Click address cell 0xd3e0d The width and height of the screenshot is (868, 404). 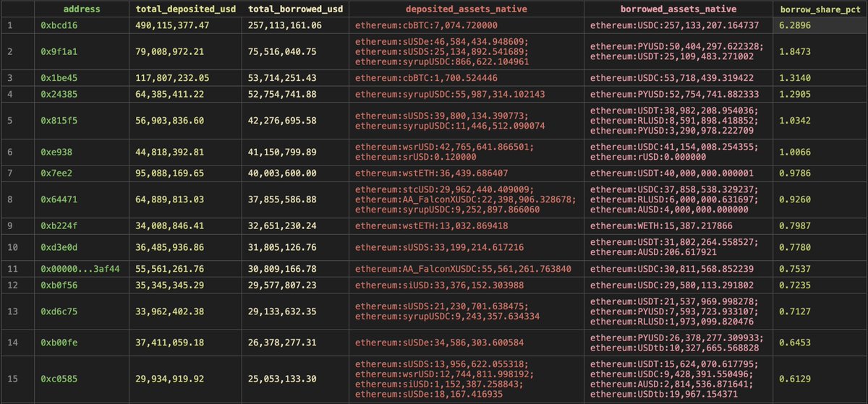coord(61,247)
